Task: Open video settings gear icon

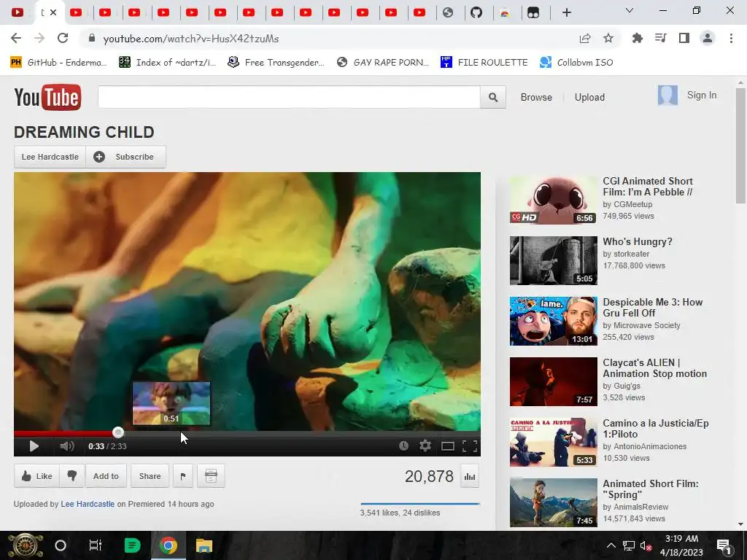Action: [425, 446]
